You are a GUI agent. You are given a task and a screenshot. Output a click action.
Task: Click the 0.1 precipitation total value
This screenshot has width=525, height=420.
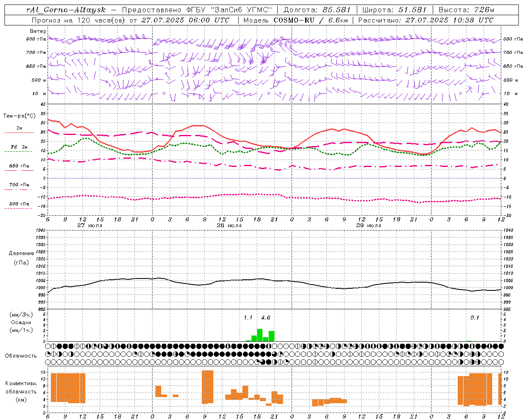click(475, 318)
